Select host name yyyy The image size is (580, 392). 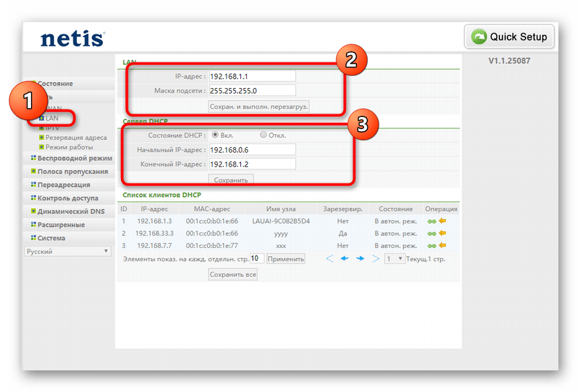coord(281,234)
